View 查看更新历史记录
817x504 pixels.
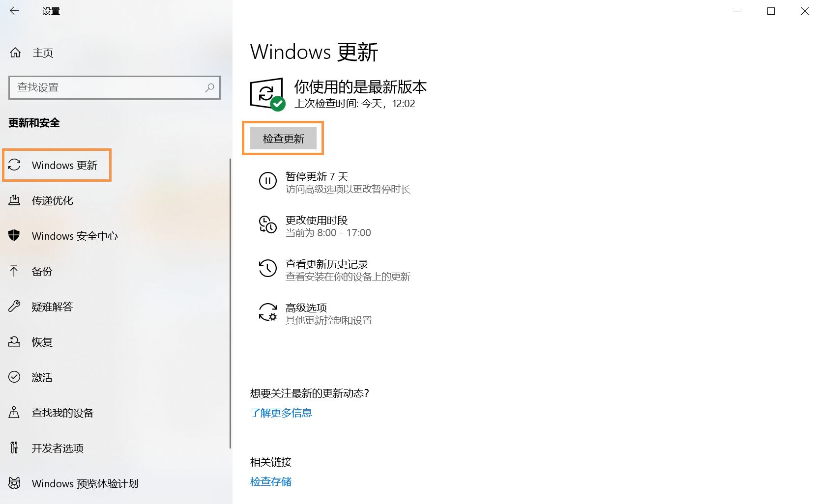[x=327, y=269]
